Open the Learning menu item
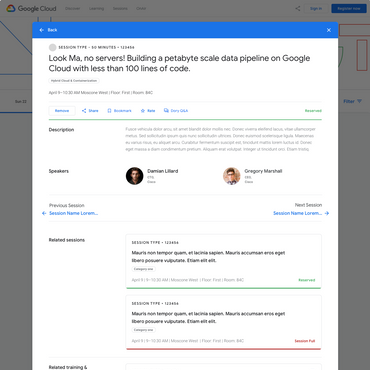The image size is (370, 370). pos(96,8)
